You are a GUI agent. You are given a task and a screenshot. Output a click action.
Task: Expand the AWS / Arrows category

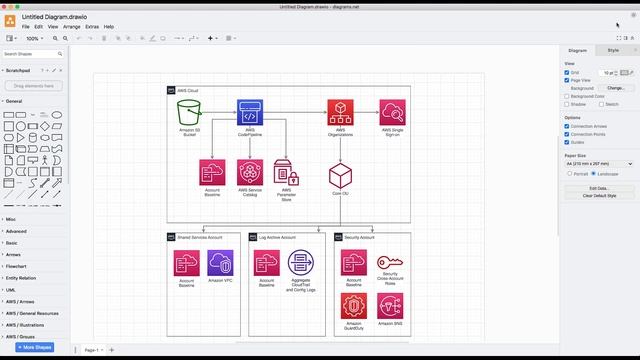click(x=20, y=302)
